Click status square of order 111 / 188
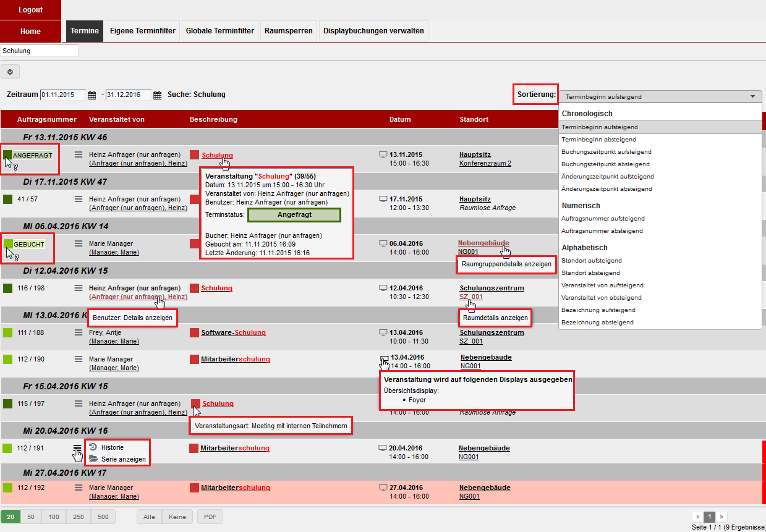The height and width of the screenshot is (532, 766). pos(8,332)
